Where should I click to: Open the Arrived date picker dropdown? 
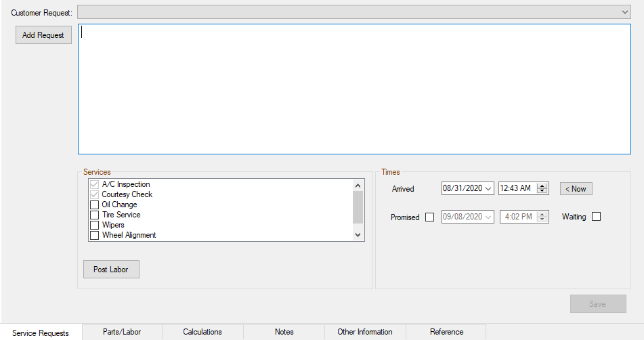pyautogui.click(x=488, y=188)
